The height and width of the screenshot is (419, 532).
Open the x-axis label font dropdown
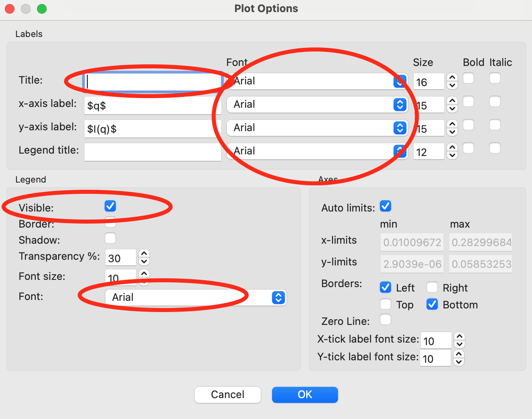click(317, 105)
